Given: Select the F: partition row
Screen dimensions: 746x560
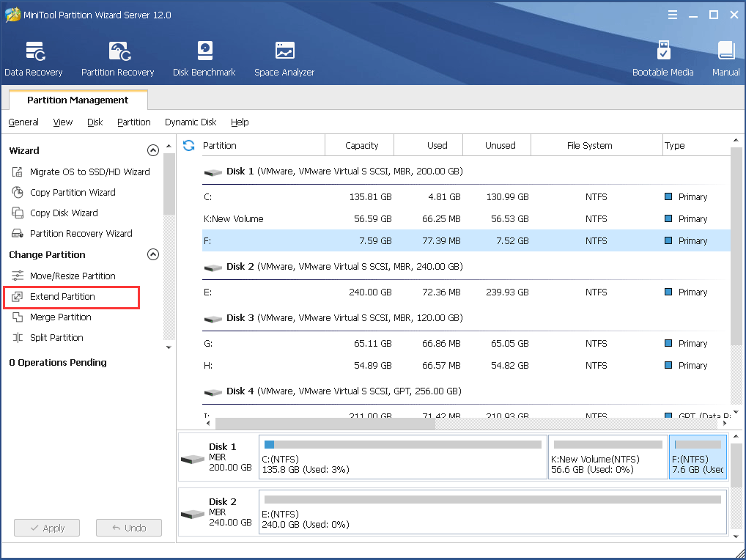Looking at the screenshot, I should [466, 240].
